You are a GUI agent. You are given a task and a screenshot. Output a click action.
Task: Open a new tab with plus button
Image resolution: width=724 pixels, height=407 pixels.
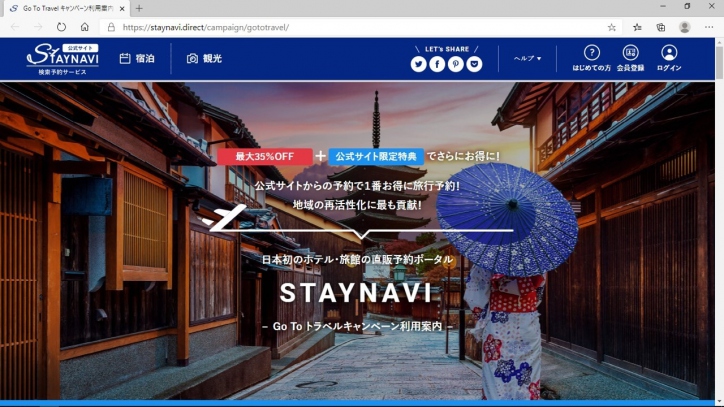coord(139,8)
